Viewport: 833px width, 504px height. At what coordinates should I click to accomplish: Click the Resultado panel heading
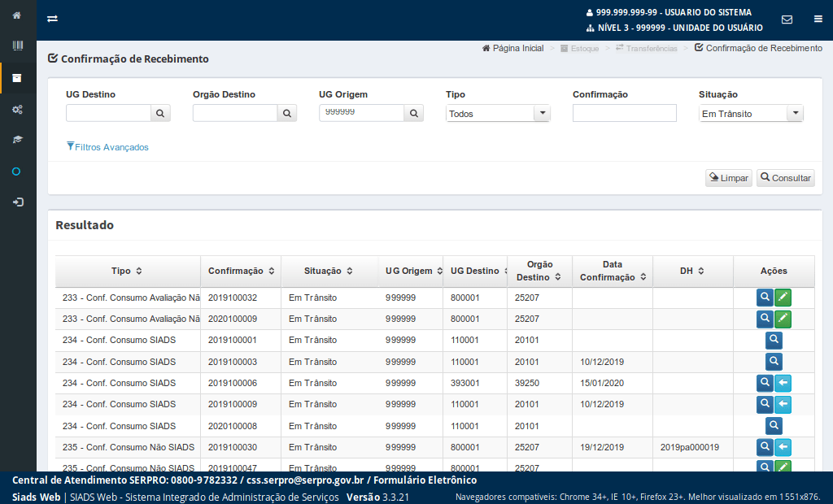[85, 225]
